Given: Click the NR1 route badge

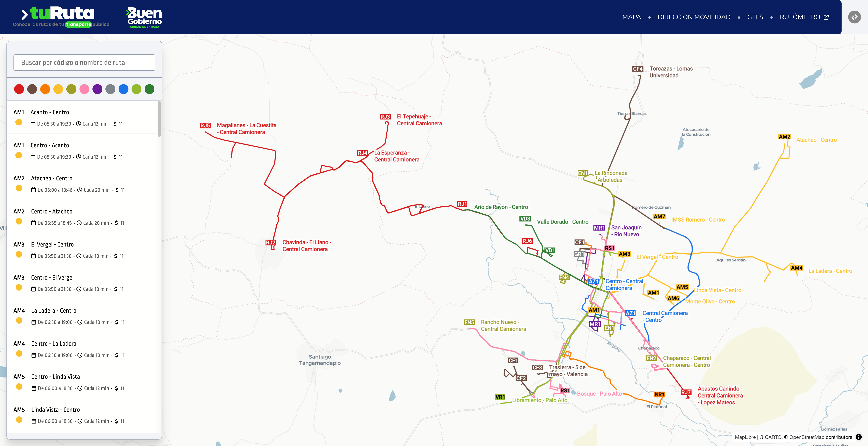Looking at the screenshot, I should [659, 394].
